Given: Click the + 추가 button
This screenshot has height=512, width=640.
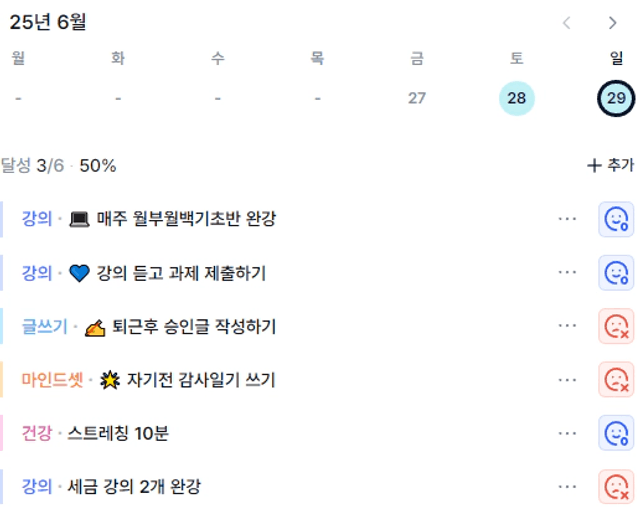Looking at the screenshot, I should click(x=611, y=165).
